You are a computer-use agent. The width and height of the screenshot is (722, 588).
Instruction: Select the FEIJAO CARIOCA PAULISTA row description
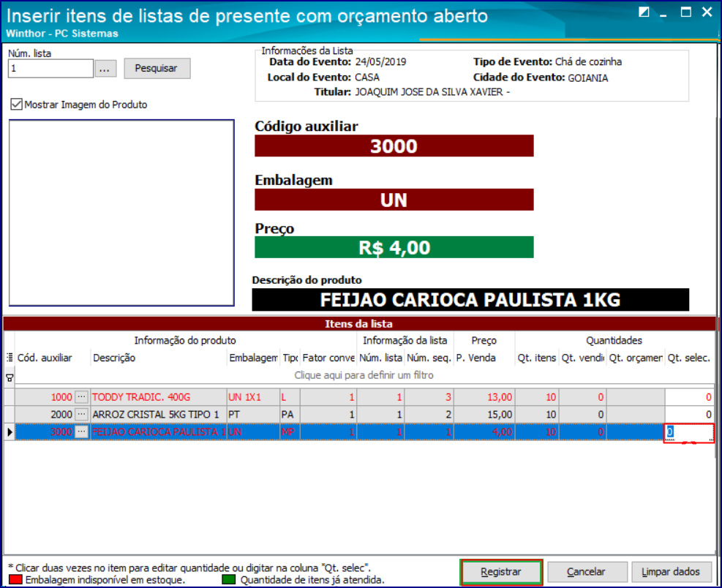tap(159, 432)
